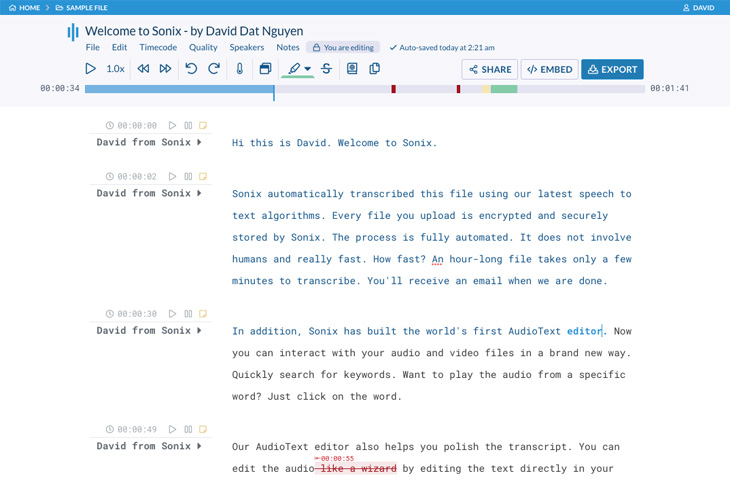Screen dimensions: 730x480
Task: Play the audio with the toolbar play button
Action: tap(90, 69)
